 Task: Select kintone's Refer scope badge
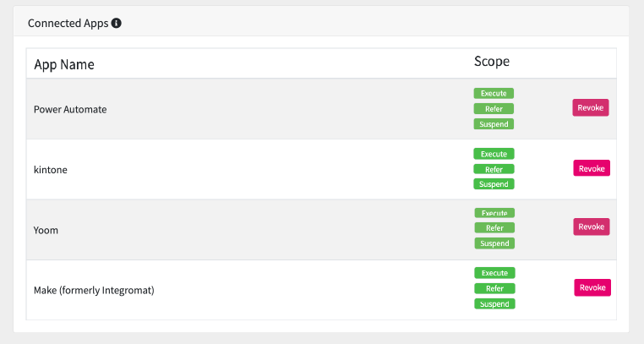click(494, 169)
